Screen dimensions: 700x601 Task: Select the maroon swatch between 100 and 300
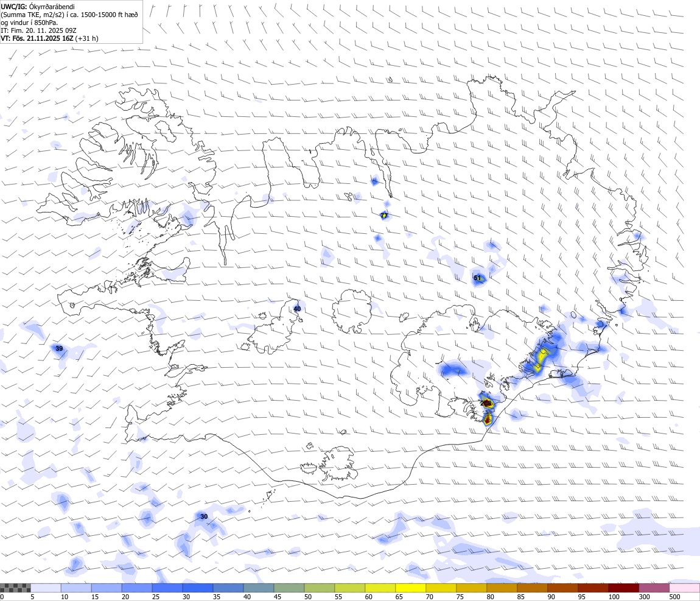pos(623,588)
